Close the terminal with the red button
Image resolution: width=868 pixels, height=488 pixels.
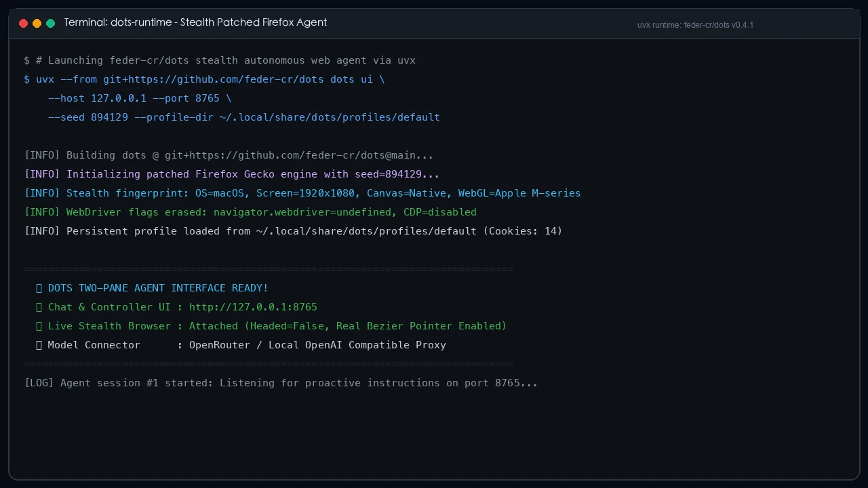click(x=23, y=23)
